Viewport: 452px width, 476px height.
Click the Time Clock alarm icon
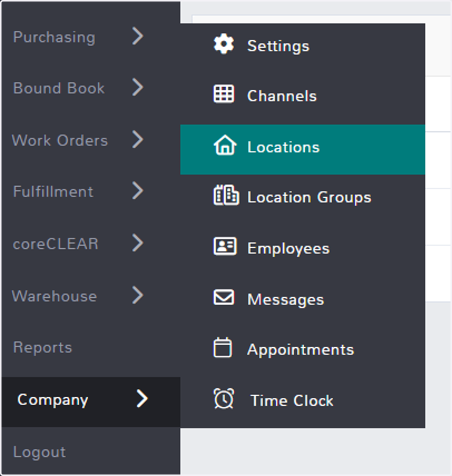(224, 398)
